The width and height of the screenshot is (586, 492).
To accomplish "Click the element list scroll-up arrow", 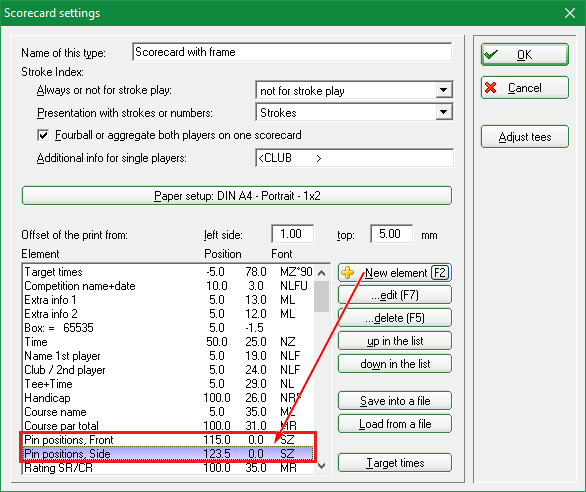I will click(321, 273).
